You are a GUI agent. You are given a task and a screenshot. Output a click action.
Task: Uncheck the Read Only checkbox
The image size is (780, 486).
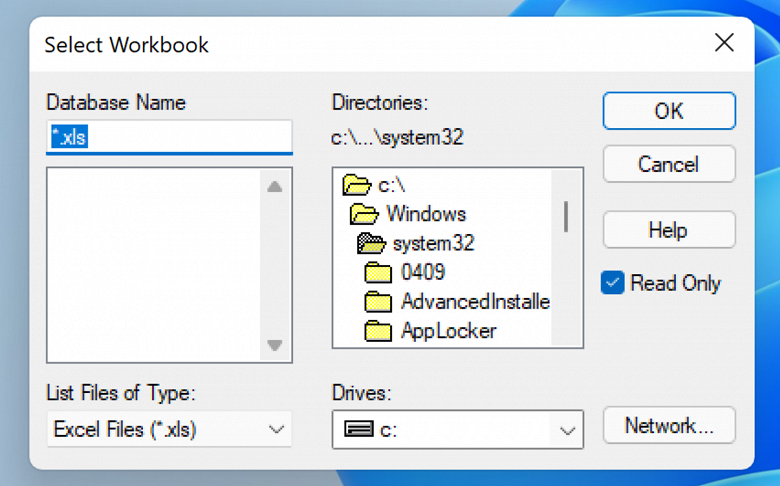click(x=612, y=283)
